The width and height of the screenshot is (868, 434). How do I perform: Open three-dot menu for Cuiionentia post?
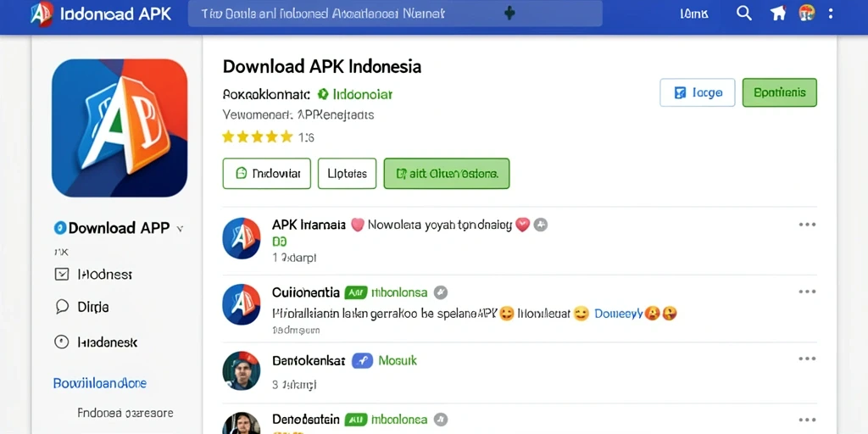point(807,292)
